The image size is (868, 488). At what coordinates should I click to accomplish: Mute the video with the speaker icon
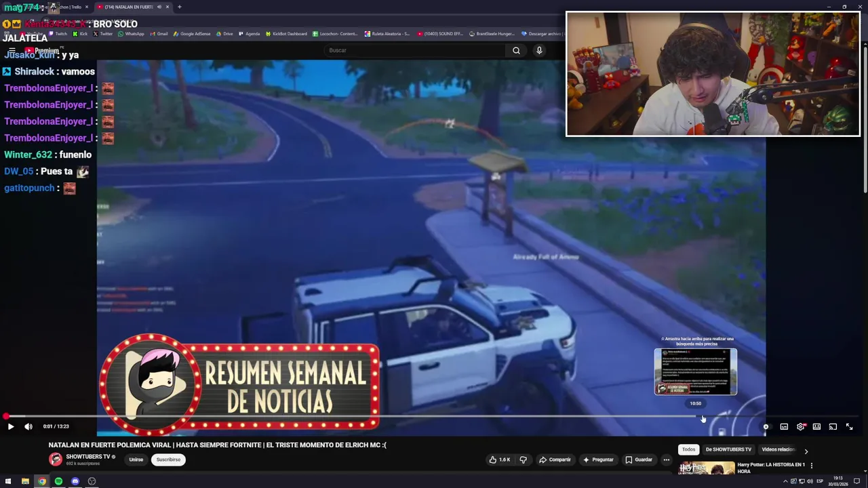(x=28, y=426)
